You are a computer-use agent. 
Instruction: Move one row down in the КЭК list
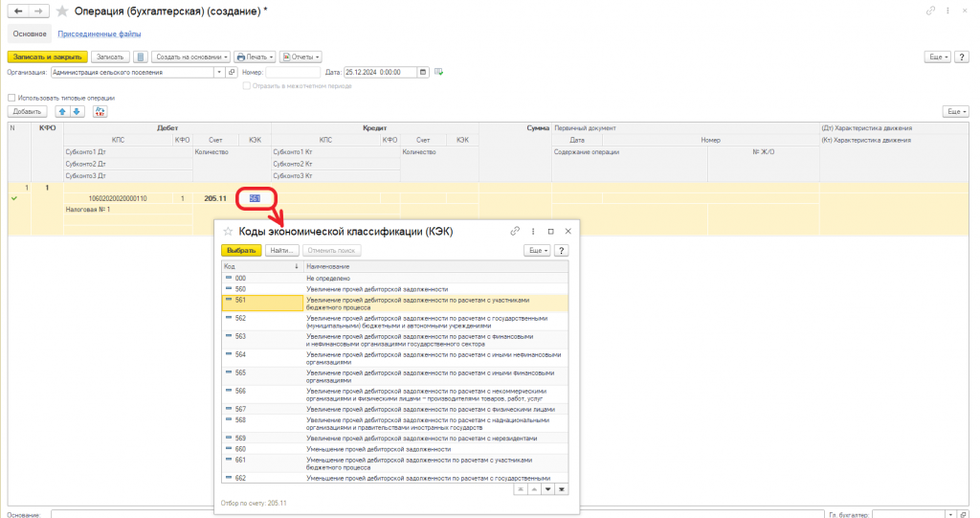(548, 489)
